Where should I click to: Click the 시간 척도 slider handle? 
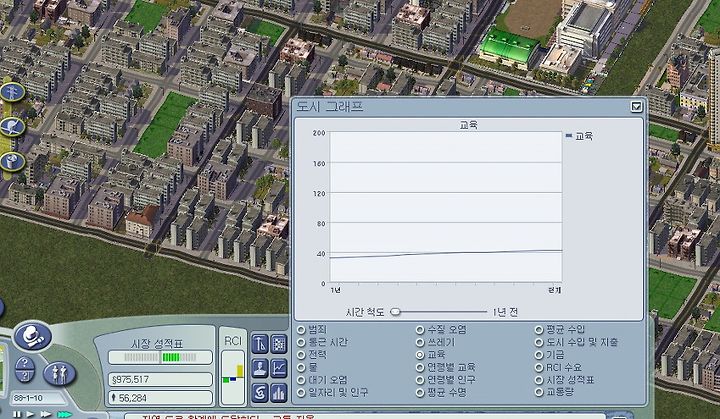click(395, 312)
